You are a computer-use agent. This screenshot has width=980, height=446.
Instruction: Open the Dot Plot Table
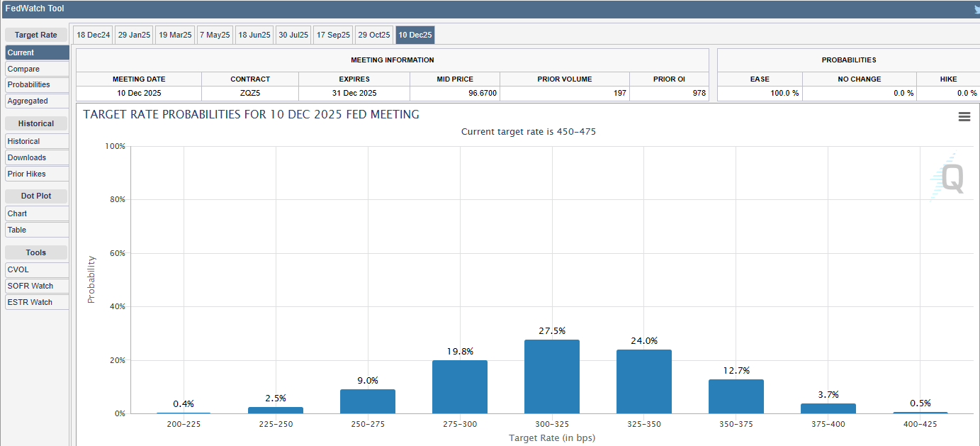click(x=37, y=230)
